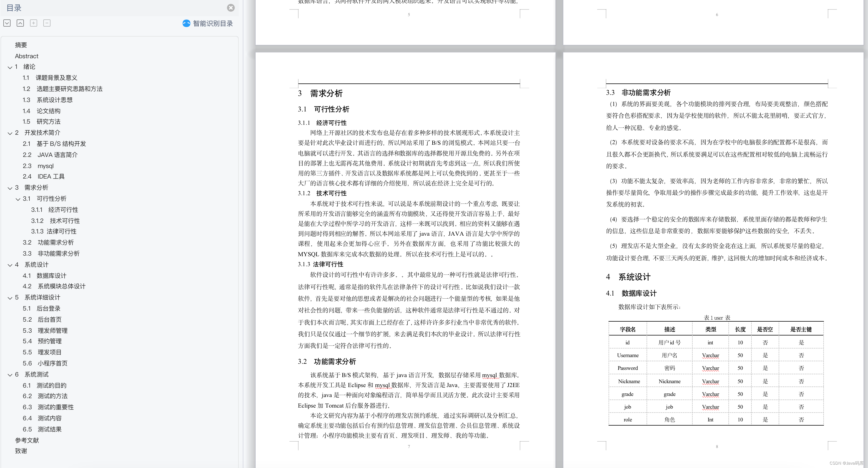Select outline entry 6.1 测试的目的
Viewport: 868px width, 468px height.
coord(44,385)
